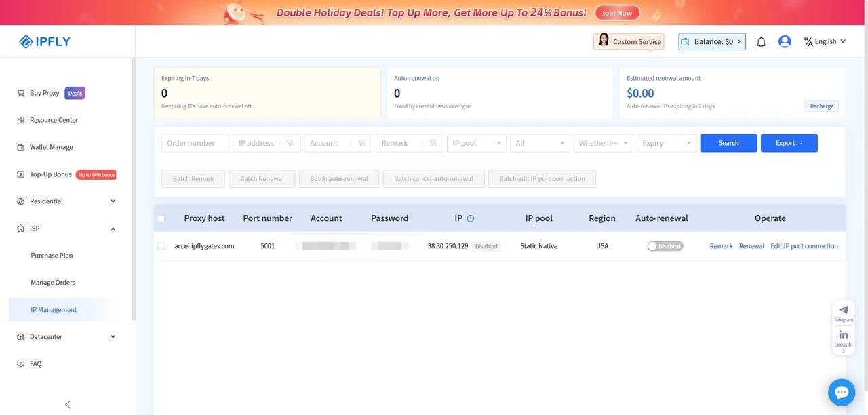Click the Buy Proxy cart icon

[20, 93]
